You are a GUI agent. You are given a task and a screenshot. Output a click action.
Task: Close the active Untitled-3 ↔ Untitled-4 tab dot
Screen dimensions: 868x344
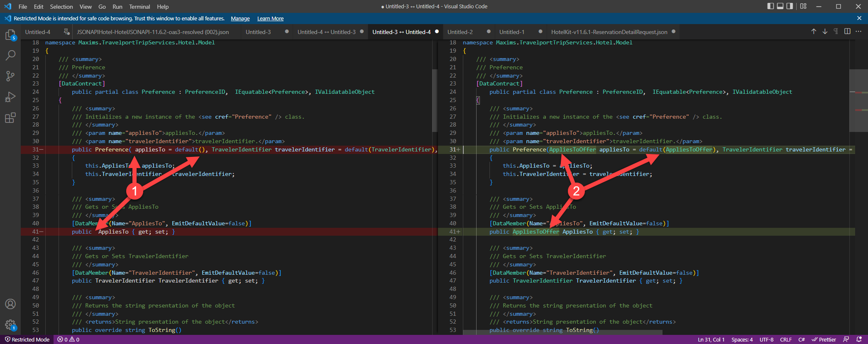point(437,32)
